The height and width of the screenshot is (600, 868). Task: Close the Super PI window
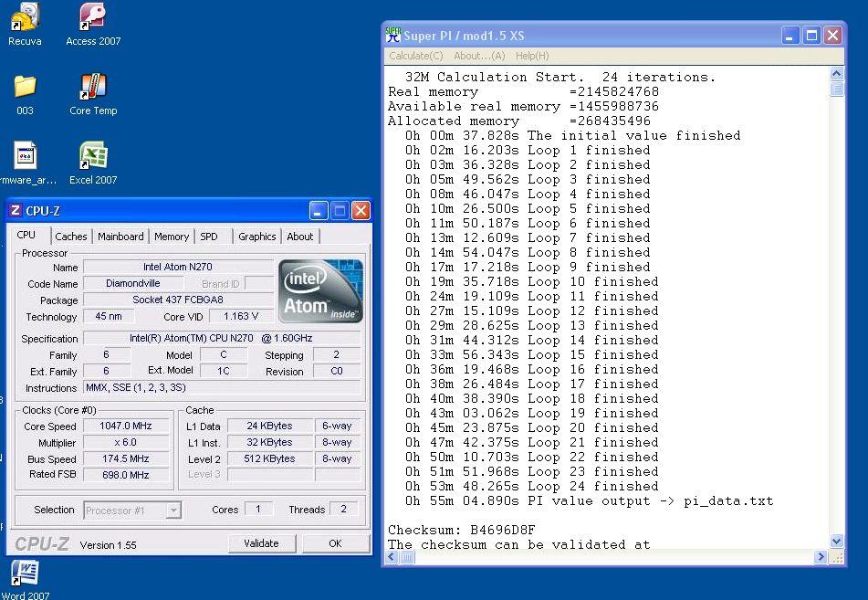click(832, 36)
